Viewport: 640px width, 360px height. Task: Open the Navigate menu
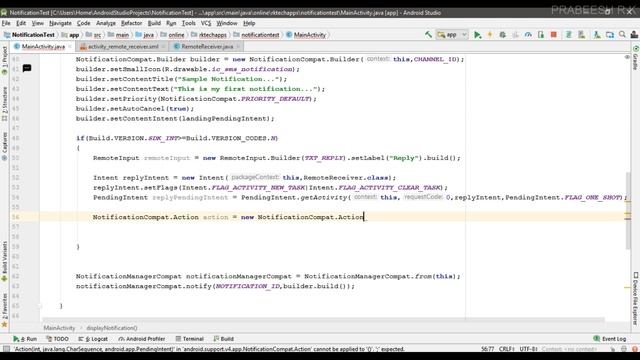(60, 23)
